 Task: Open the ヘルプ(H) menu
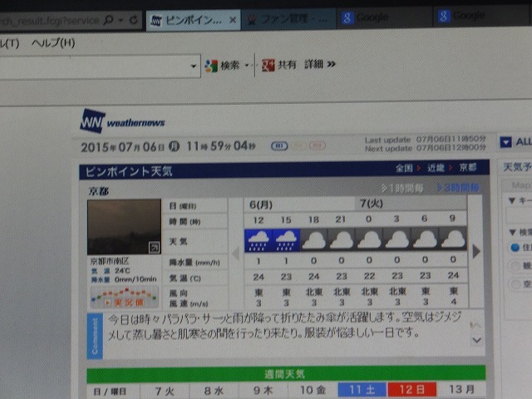coord(53,43)
